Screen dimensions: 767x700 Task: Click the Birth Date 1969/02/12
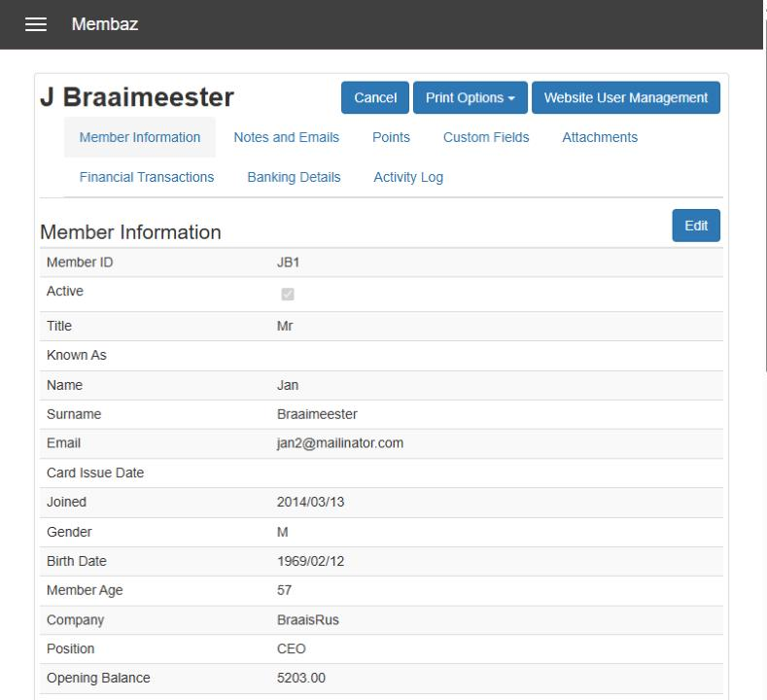[x=311, y=561]
